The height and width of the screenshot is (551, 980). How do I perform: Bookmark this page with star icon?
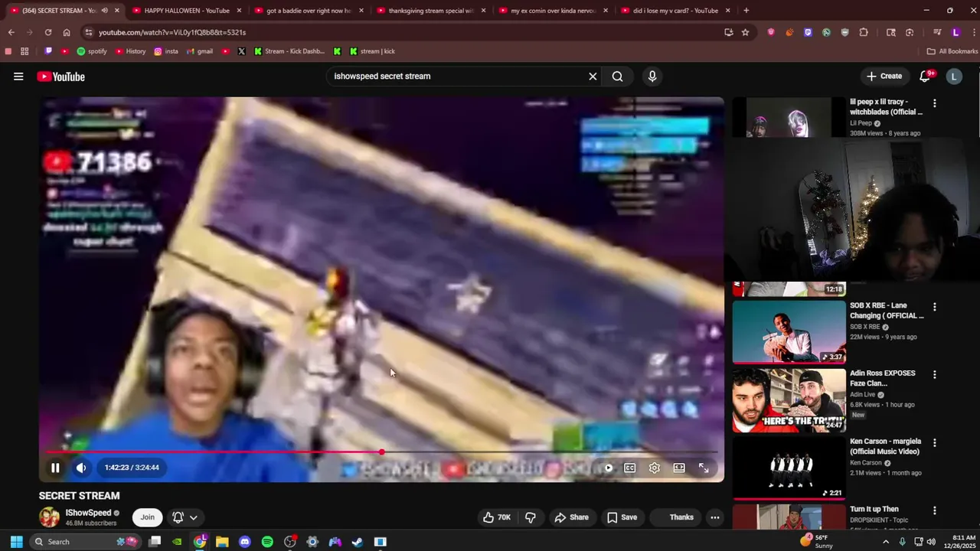(745, 32)
